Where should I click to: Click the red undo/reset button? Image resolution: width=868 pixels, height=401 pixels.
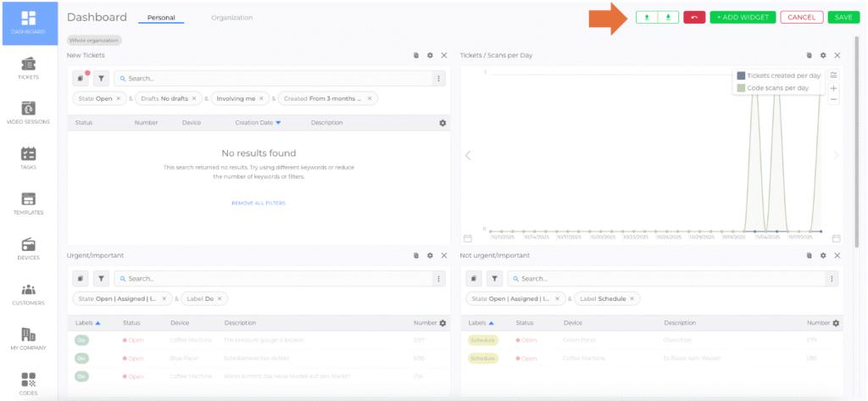click(694, 17)
